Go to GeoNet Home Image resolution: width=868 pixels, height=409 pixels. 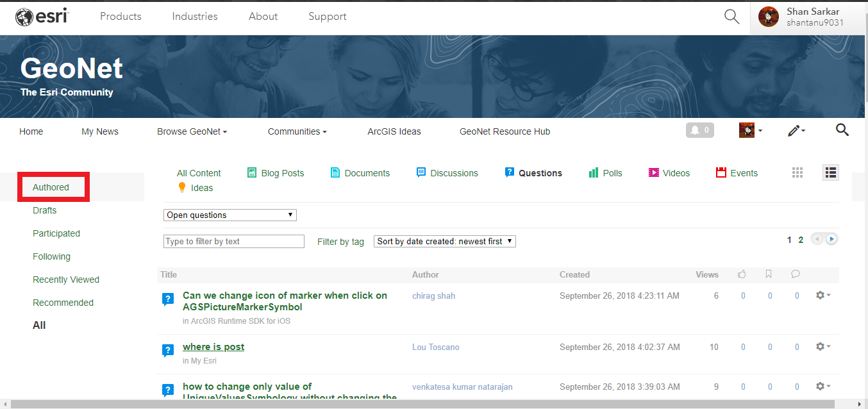[x=31, y=131]
